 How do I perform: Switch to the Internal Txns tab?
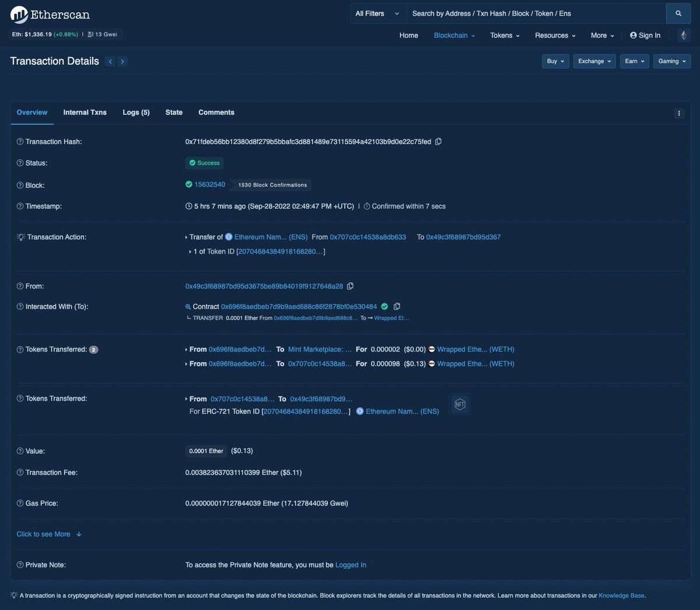pos(85,112)
